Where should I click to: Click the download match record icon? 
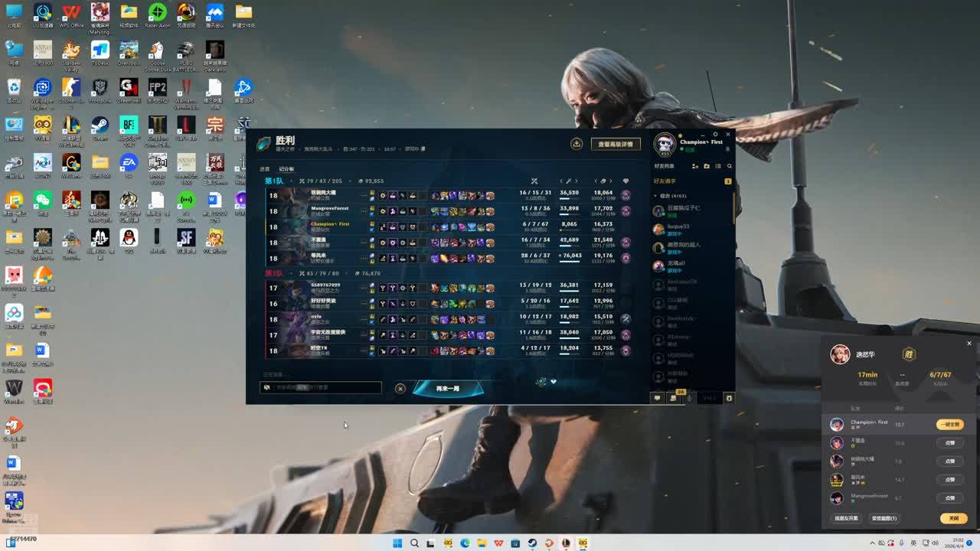(x=577, y=144)
